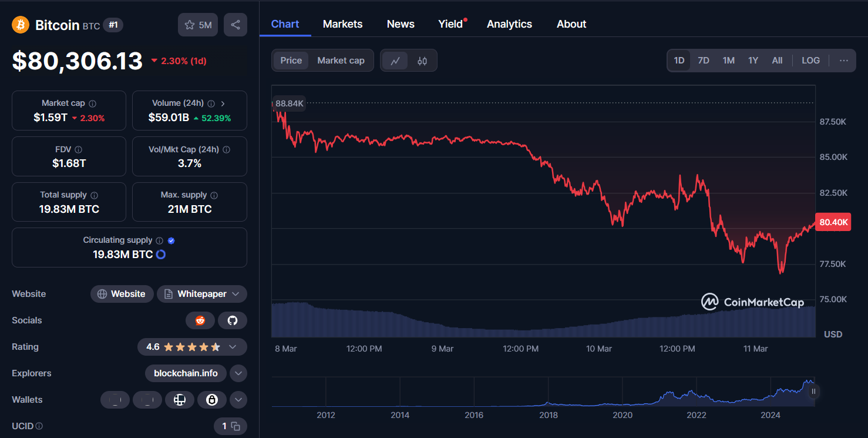Expand the Whitepaper dropdown
This screenshot has width=868, height=438.
(x=235, y=294)
